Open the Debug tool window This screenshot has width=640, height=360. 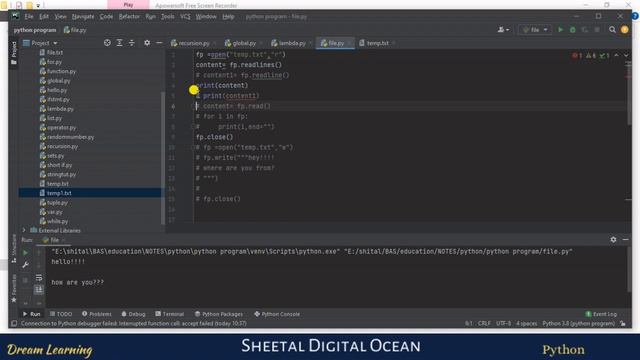coord(133,314)
